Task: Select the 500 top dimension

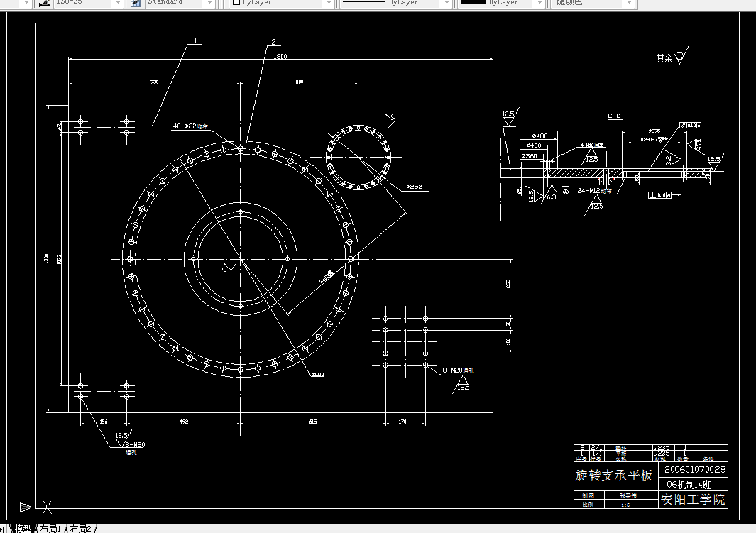Action: pos(300,82)
